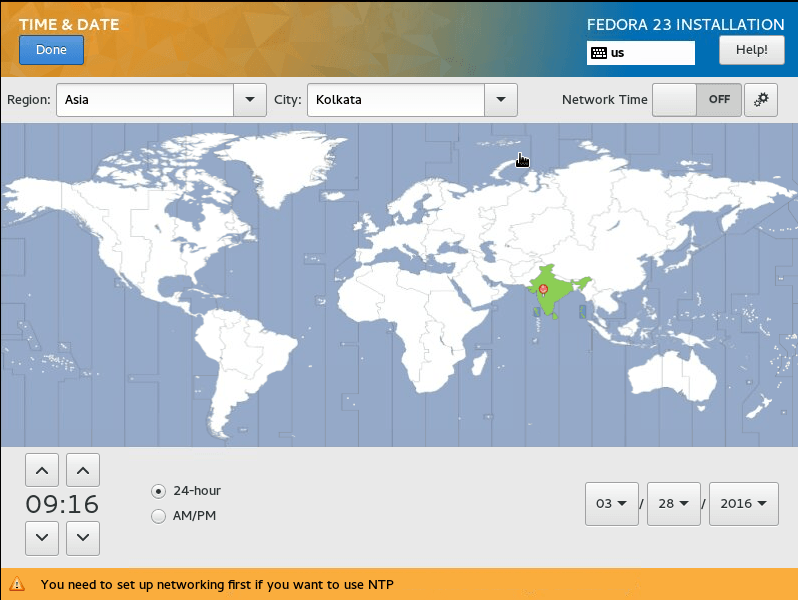Screen dimensions: 798x600
Task: Open NTP server settings gear
Action: click(761, 100)
